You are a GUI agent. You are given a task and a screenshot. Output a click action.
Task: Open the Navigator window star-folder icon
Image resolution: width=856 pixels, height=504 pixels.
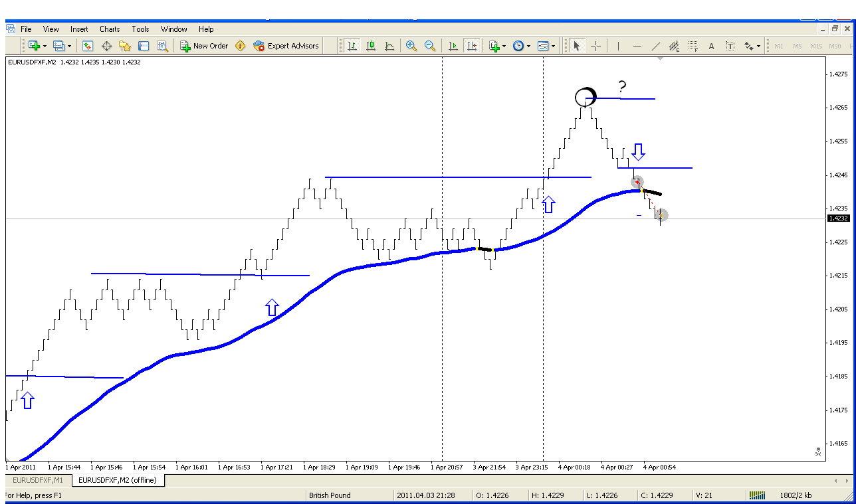[x=125, y=46]
